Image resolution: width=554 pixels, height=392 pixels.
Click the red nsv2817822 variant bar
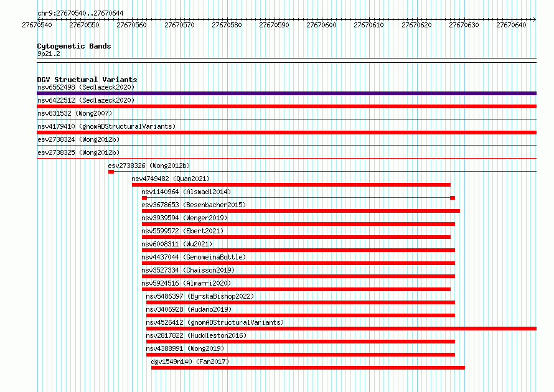pyautogui.click(x=301, y=342)
